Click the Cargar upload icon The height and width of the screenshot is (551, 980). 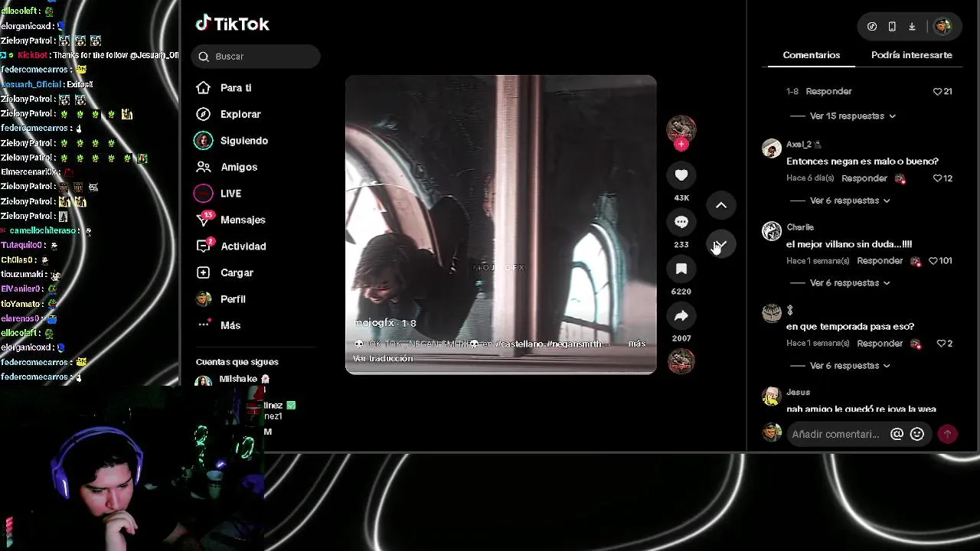[x=203, y=272]
